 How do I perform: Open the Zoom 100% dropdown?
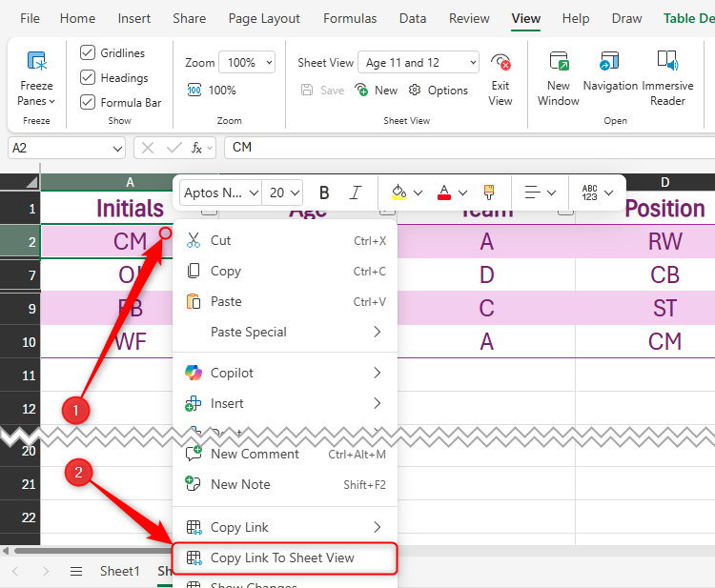247,62
